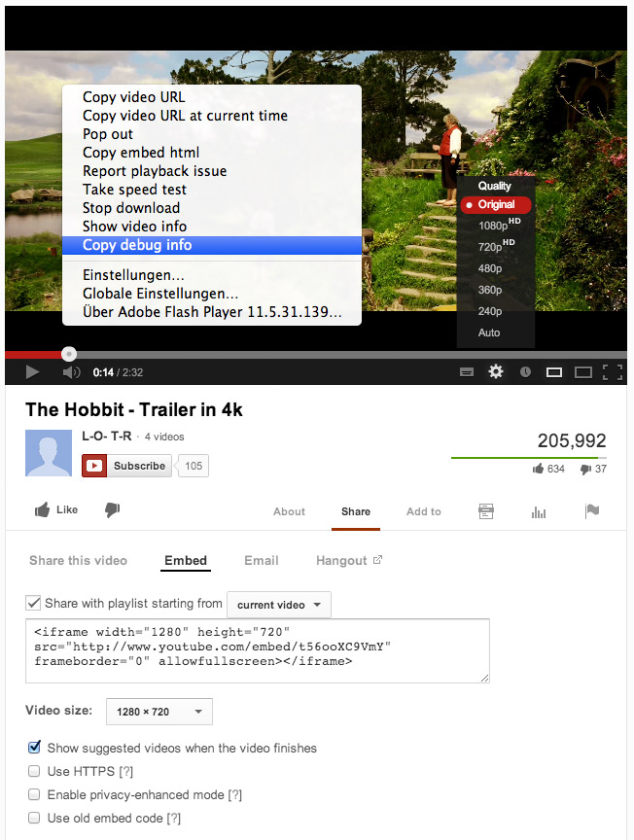Expand the Video size 1280 × 720 dropdown
Screen dimensions: 634x840
point(159,712)
